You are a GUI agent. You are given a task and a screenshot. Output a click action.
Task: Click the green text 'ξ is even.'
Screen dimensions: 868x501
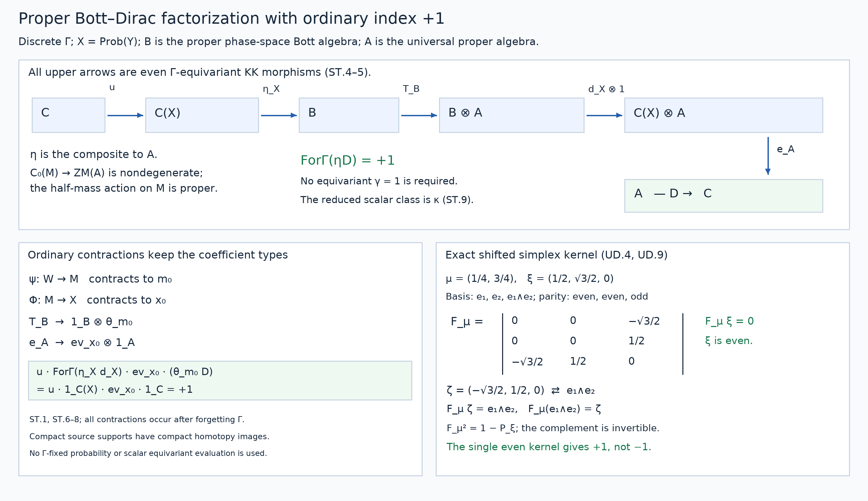(x=729, y=341)
